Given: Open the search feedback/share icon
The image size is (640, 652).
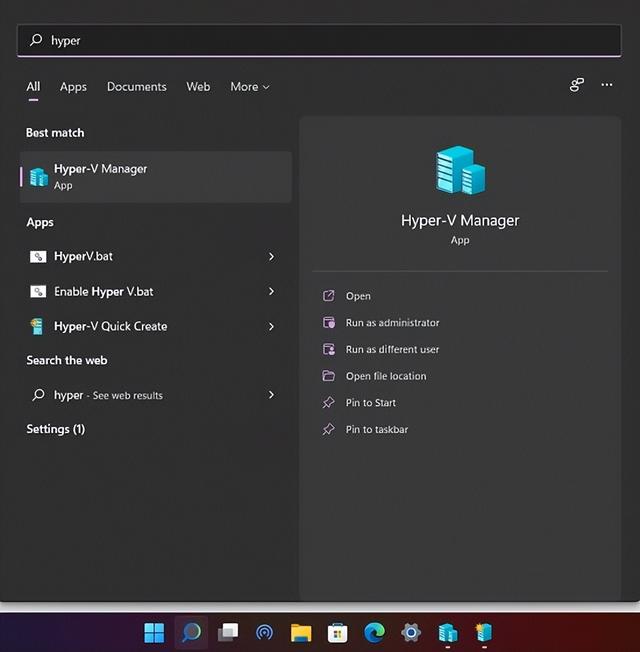Looking at the screenshot, I should [x=576, y=85].
